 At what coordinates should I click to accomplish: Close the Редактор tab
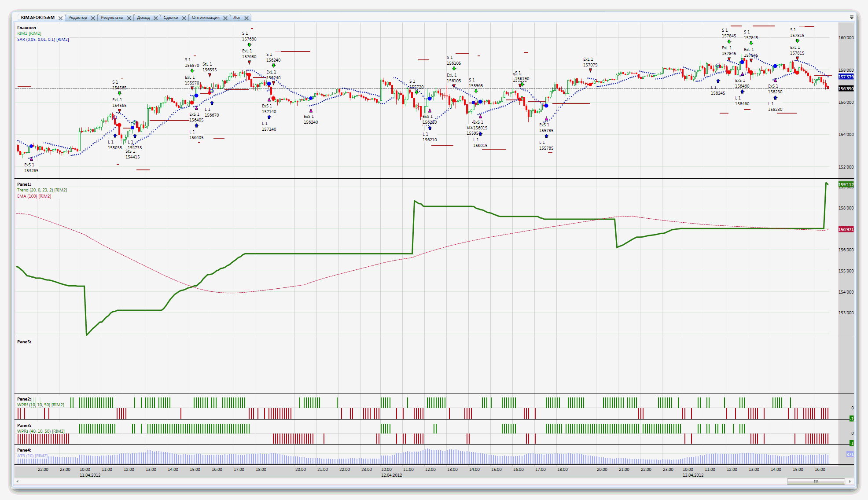click(93, 18)
